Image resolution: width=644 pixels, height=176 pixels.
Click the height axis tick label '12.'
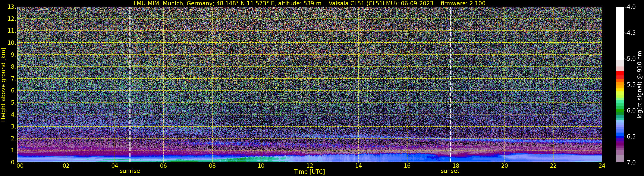(12, 19)
